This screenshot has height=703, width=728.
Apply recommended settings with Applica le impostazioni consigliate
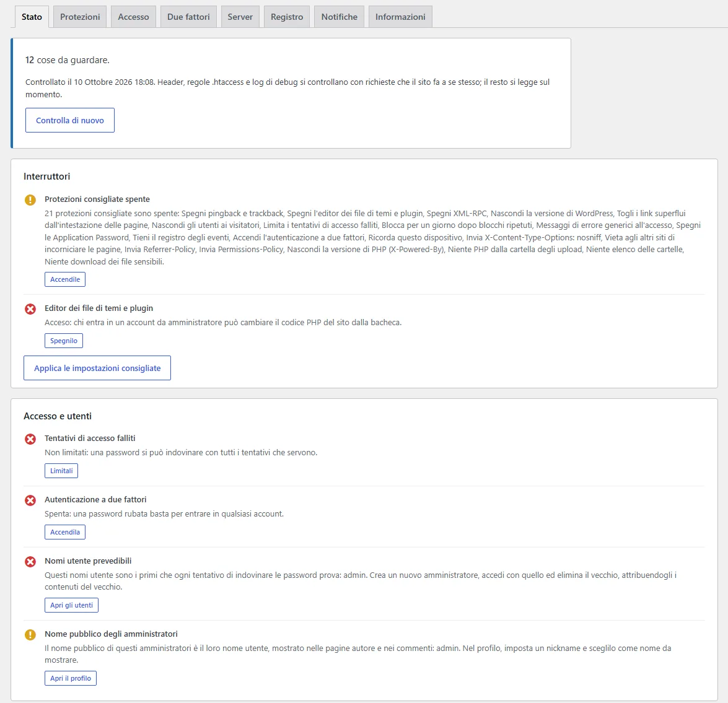(97, 368)
